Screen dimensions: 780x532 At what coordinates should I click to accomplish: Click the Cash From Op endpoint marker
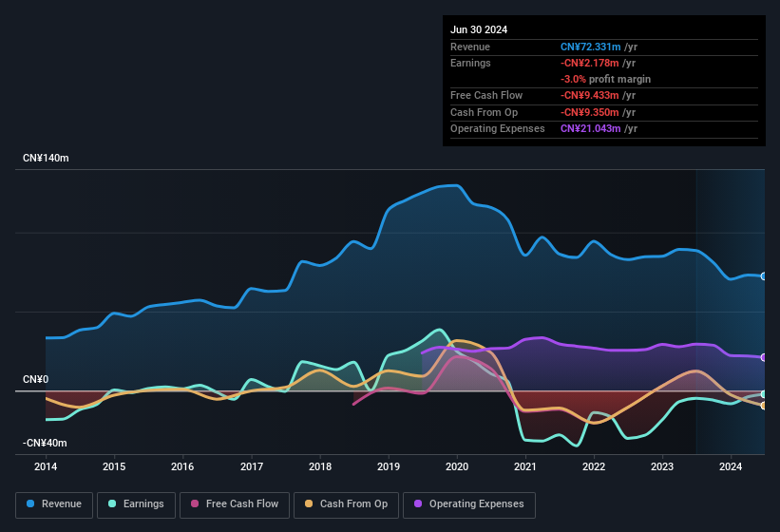click(764, 406)
